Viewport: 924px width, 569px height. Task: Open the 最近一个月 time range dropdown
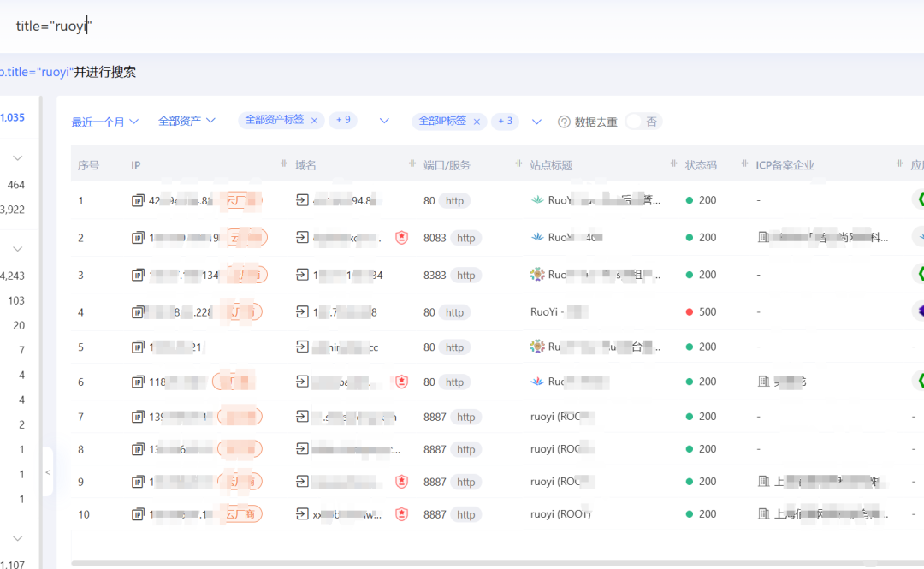click(x=105, y=122)
